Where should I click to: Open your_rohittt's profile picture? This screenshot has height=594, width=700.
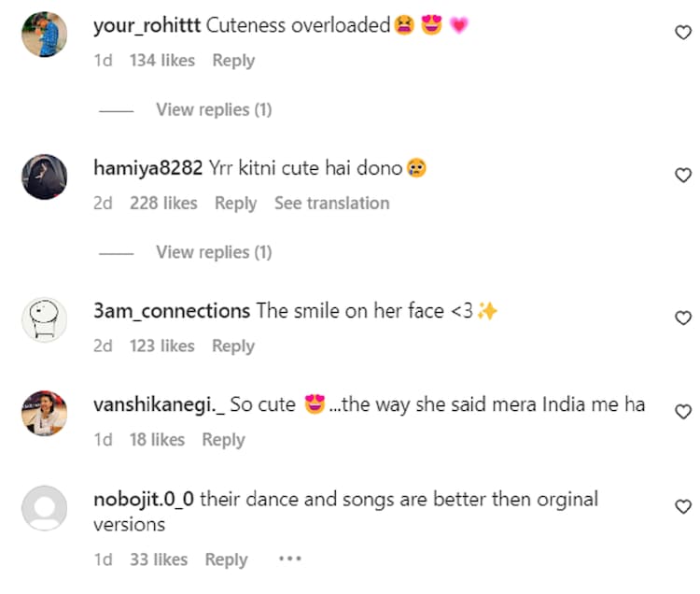click(x=44, y=35)
